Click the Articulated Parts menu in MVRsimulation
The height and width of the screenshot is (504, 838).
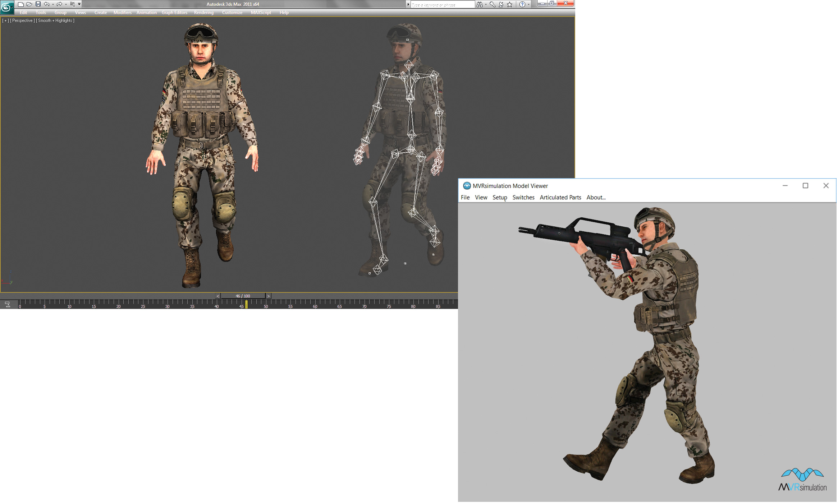(561, 197)
